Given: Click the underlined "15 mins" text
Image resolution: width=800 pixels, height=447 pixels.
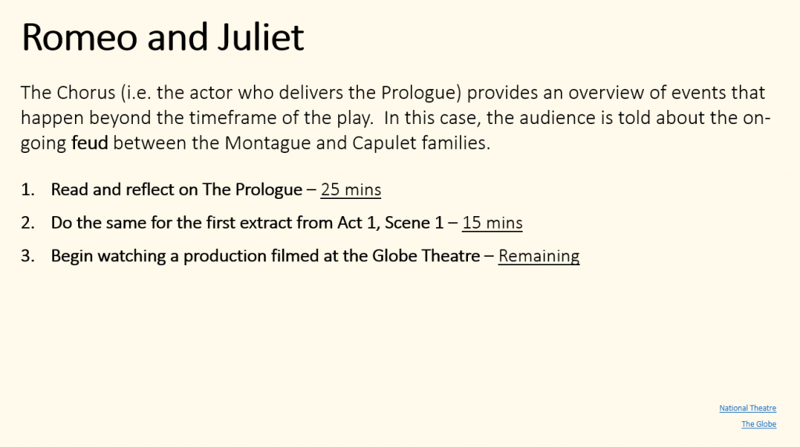Looking at the screenshot, I should click(492, 222).
